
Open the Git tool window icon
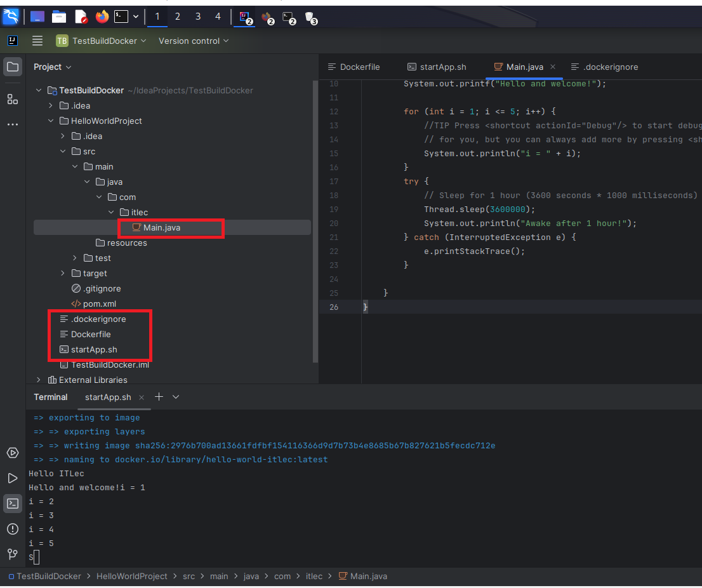(x=13, y=554)
